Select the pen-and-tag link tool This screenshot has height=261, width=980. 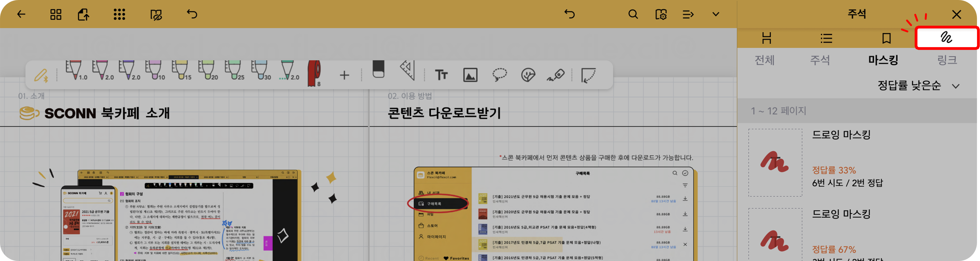click(x=555, y=75)
